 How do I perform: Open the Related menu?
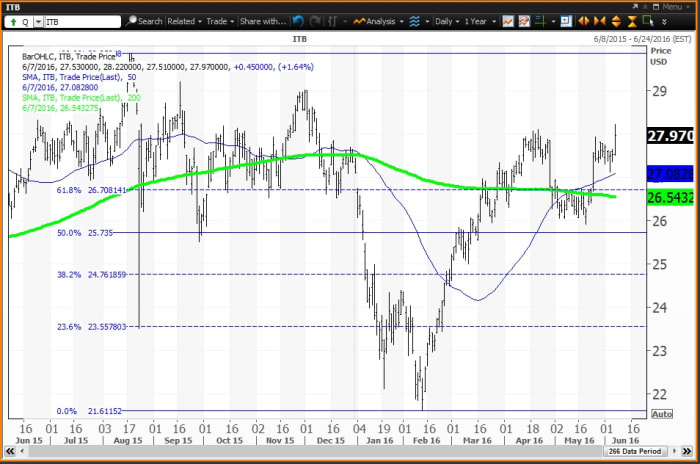(184, 21)
